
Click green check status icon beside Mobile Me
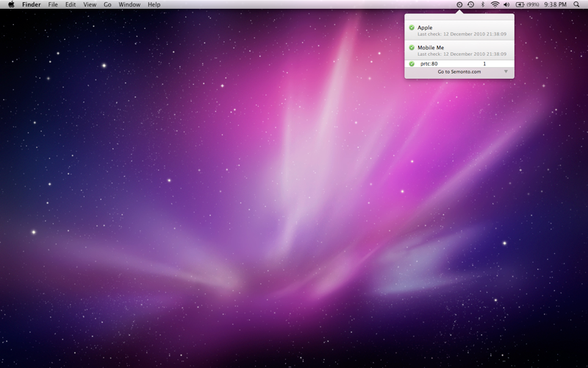coord(412,47)
